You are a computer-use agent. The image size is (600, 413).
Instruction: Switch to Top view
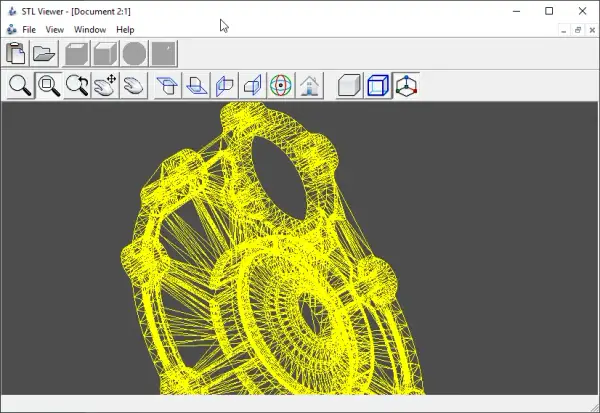coord(168,85)
